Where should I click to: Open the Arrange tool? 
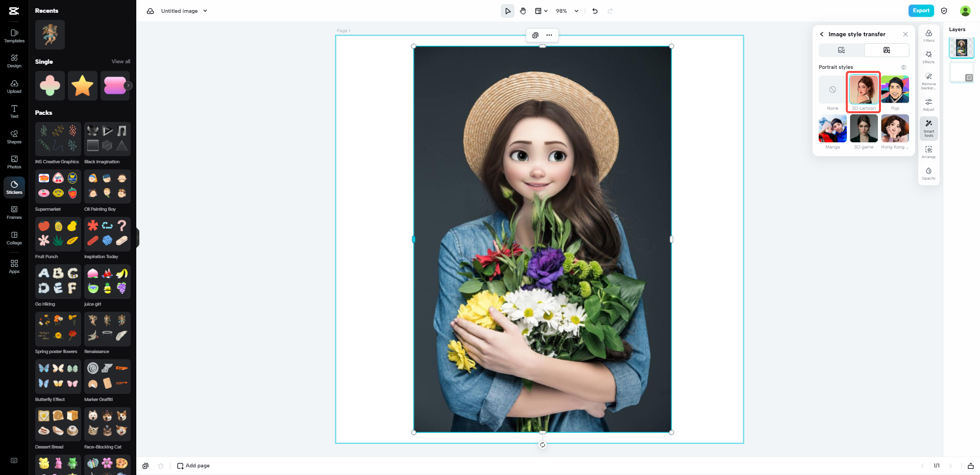tap(929, 152)
